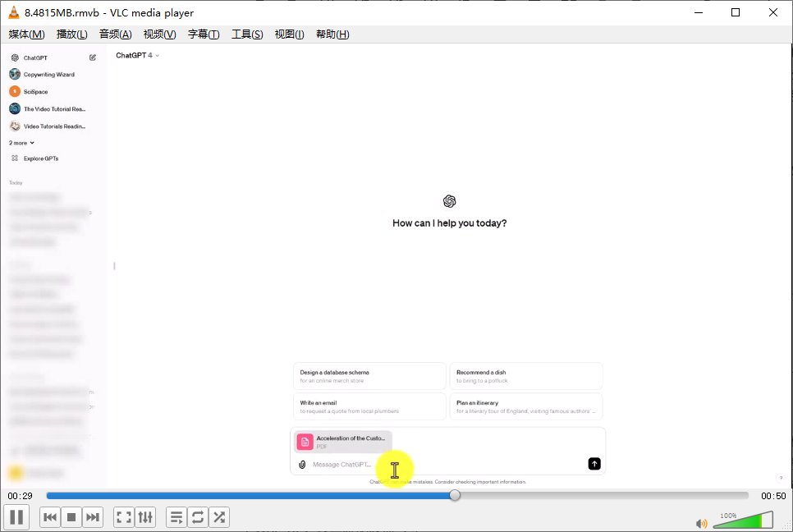
Task: Adjust the volume slider at 100%
Action: coord(743,520)
